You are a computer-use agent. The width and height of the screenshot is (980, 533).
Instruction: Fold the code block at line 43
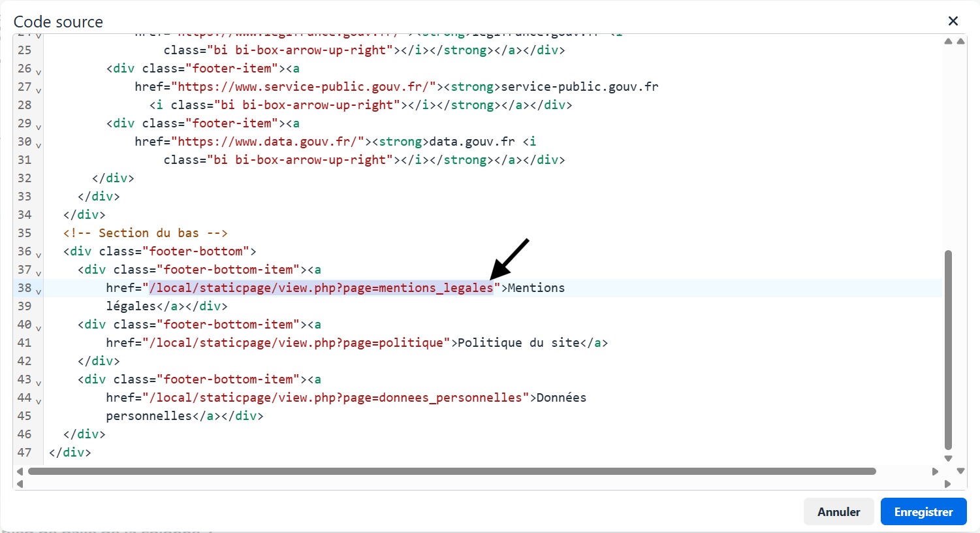pos(39,382)
